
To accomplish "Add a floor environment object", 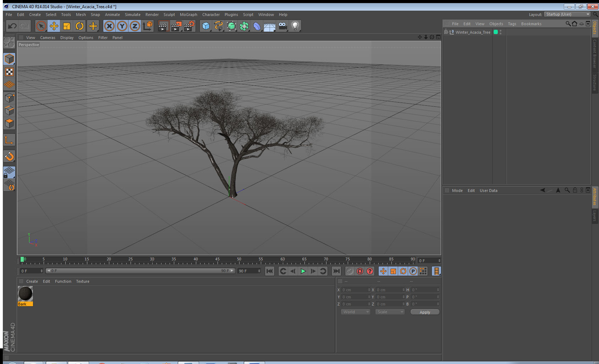I will point(270,26).
